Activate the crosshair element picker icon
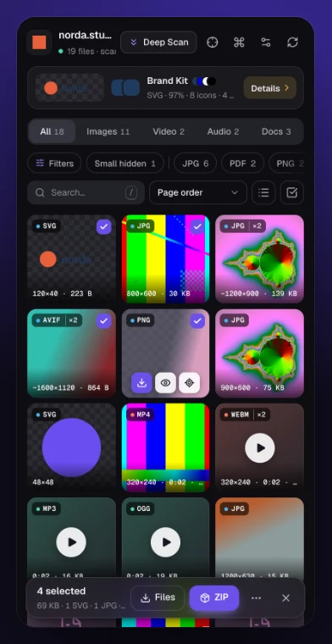332x644 pixels. coord(213,42)
